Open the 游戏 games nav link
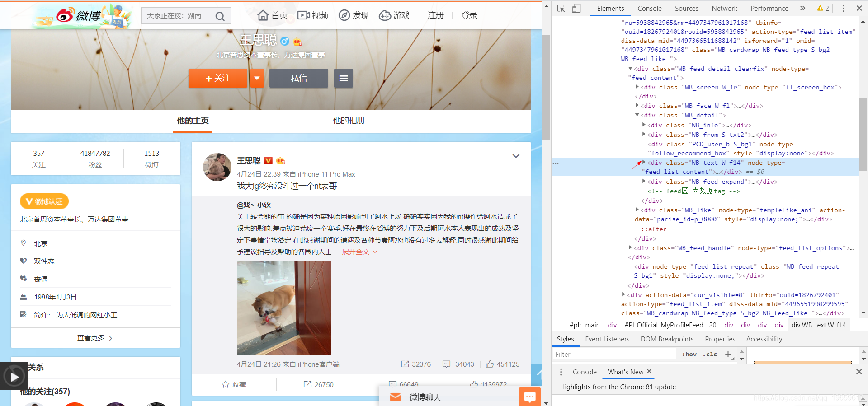 394,15
